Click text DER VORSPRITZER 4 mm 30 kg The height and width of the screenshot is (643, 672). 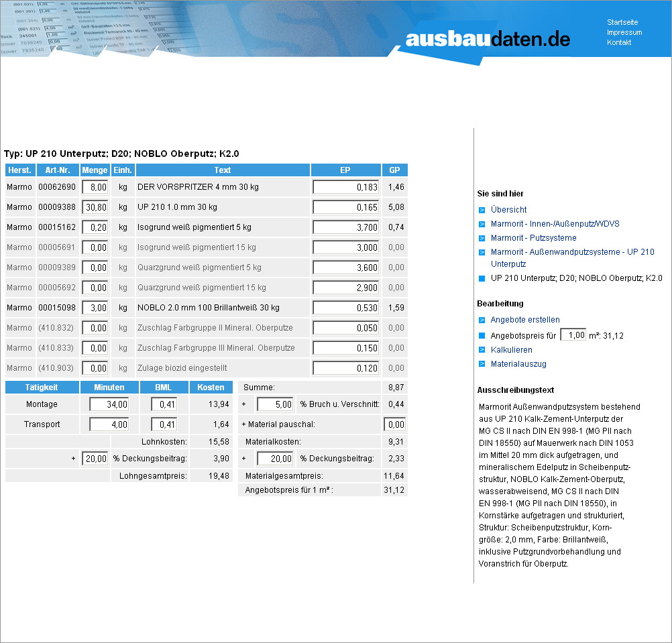pyautogui.click(x=198, y=187)
